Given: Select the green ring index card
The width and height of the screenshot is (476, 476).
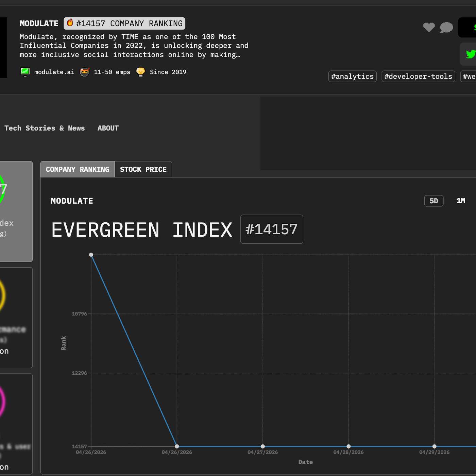Looking at the screenshot, I should point(16,211).
